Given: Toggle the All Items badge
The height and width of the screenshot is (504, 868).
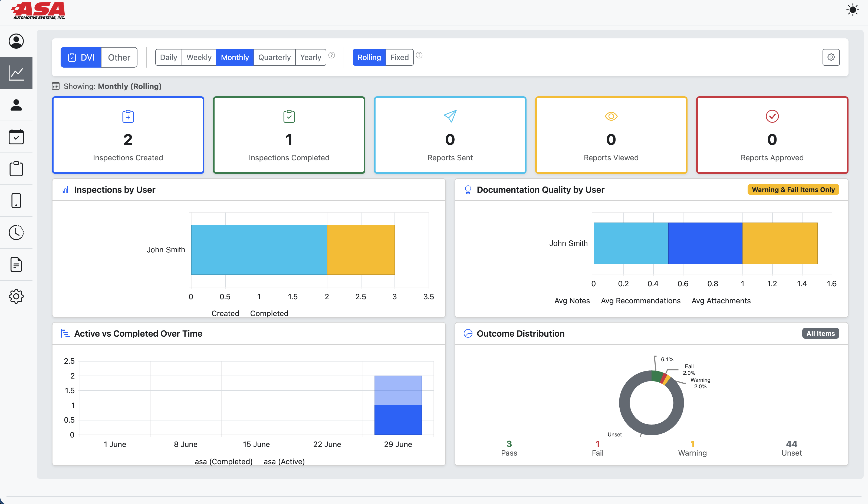Looking at the screenshot, I should (x=820, y=334).
